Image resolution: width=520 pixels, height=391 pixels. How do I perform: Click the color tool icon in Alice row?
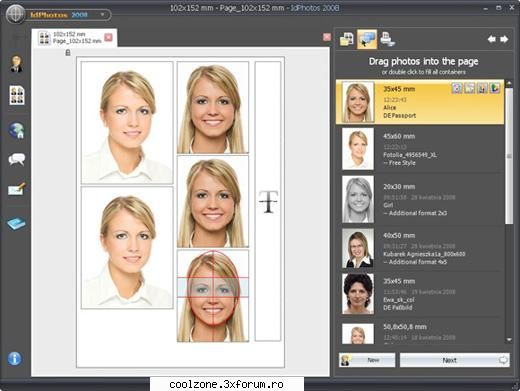(x=495, y=88)
